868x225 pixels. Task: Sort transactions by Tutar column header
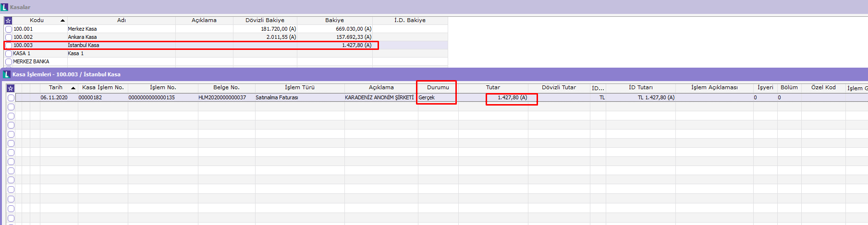coord(493,87)
